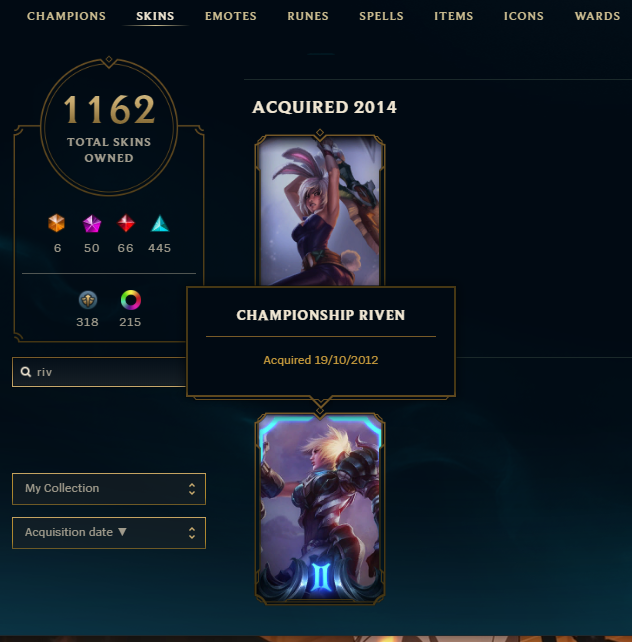Click the orange Ultimate tier gem icon
Screen dimensions: 632x642
point(56,224)
